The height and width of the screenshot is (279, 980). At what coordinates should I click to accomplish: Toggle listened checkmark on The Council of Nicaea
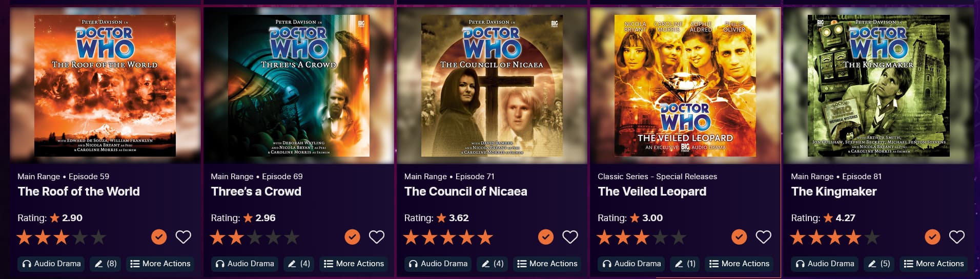pyautogui.click(x=546, y=237)
